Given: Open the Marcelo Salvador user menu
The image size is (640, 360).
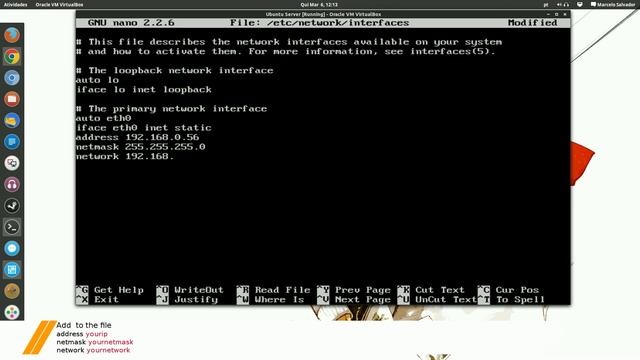Looking at the screenshot, I should pyautogui.click(x=613, y=4).
